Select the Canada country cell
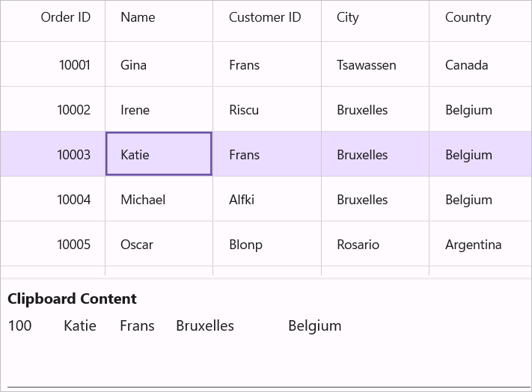Image resolution: width=532 pixels, height=392 pixels. click(466, 65)
